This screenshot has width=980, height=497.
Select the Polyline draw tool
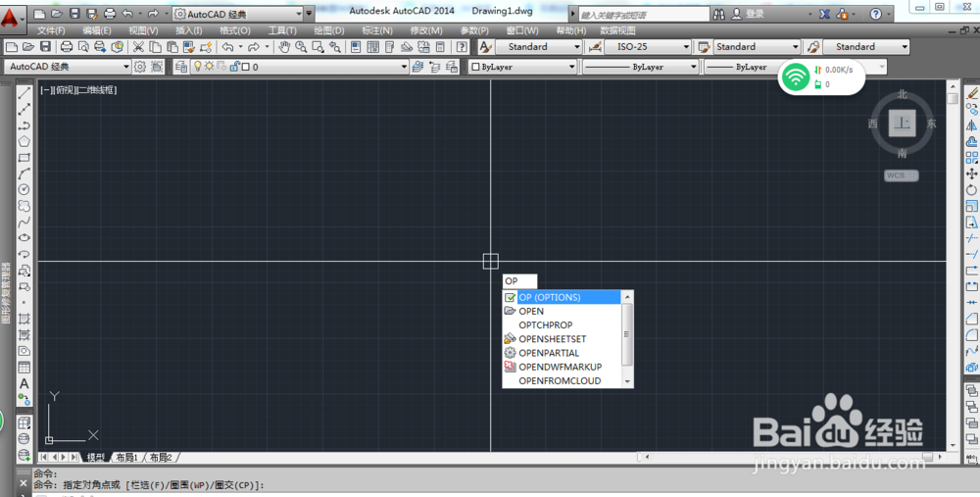coord(24,125)
